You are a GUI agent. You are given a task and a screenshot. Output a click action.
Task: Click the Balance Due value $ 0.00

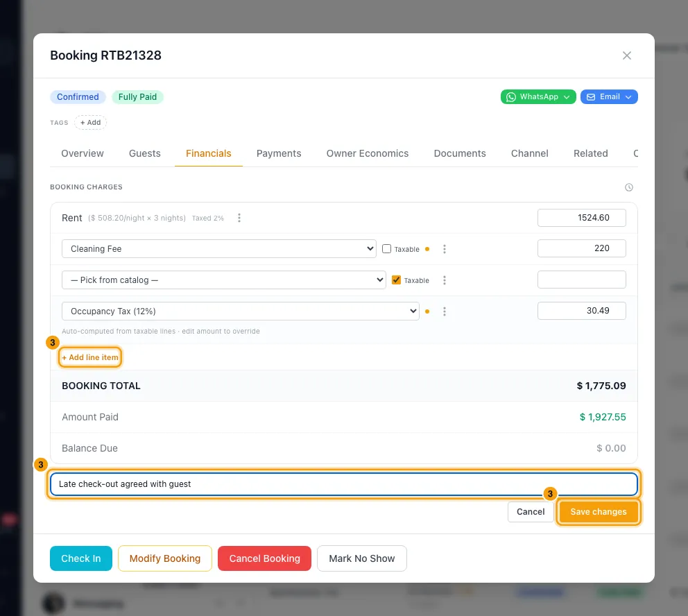click(611, 448)
